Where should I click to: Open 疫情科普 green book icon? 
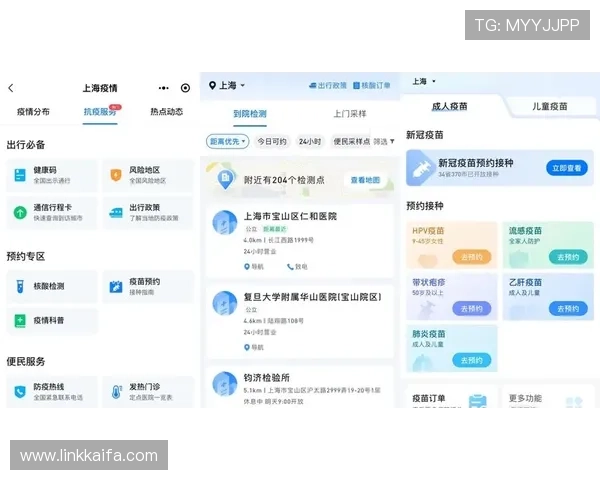coord(20,321)
